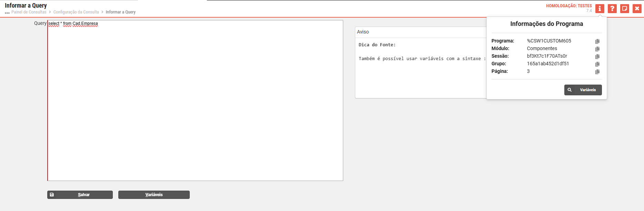The height and width of the screenshot is (211, 644).
Task: Copy the Grupo value using its copy icon
Action: coord(597,64)
